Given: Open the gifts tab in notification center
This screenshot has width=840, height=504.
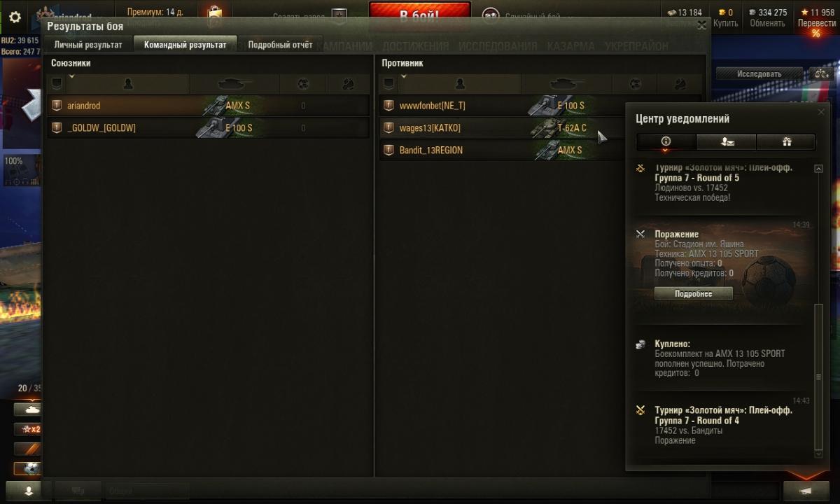Looking at the screenshot, I should (x=786, y=141).
